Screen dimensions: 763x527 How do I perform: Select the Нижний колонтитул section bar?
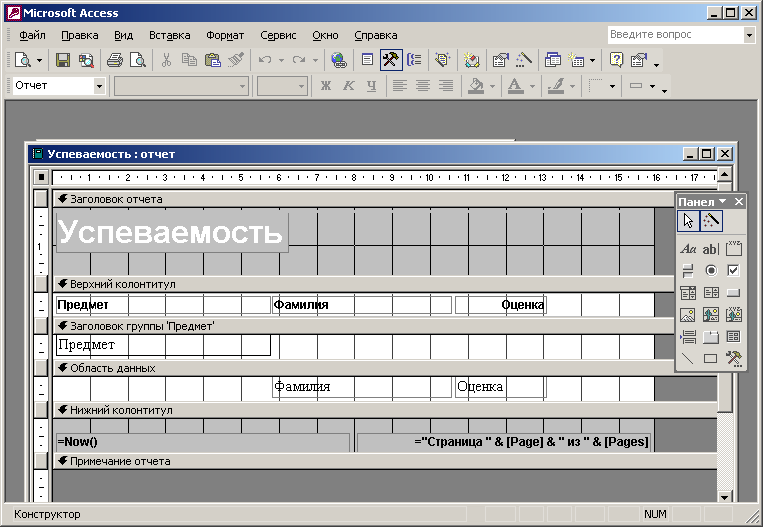pos(384,410)
